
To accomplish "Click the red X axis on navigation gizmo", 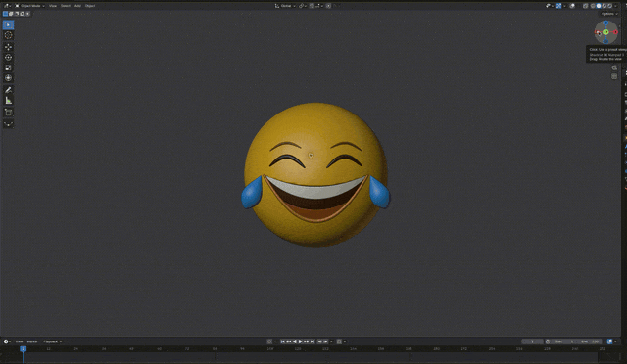I will coord(615,32).
